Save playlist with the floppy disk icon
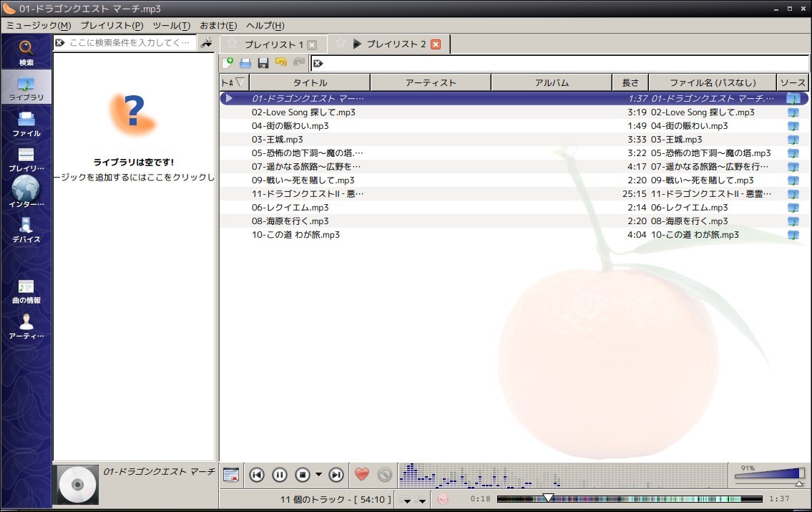 click(x=263, y=63)
